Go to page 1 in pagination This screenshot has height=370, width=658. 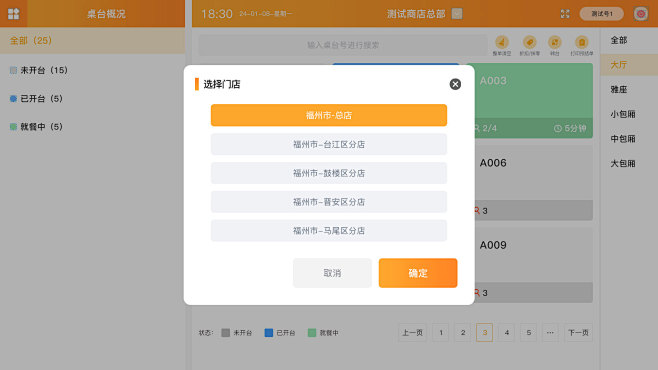pyautogui.click(x=441, y=333)
